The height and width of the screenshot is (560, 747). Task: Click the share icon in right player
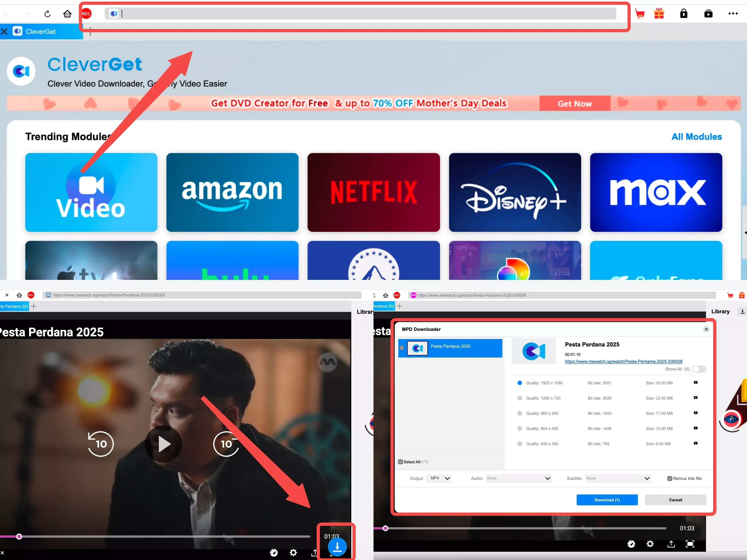[x=671, y=544]
